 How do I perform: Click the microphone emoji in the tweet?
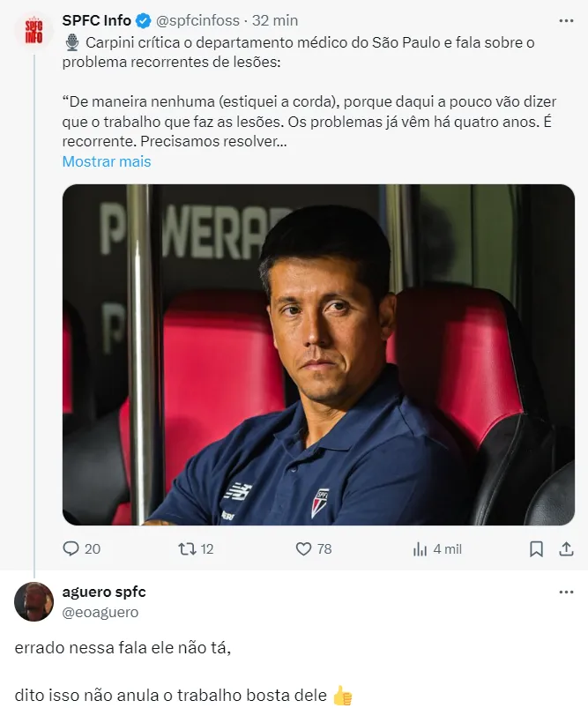click(x=71, y=42)
